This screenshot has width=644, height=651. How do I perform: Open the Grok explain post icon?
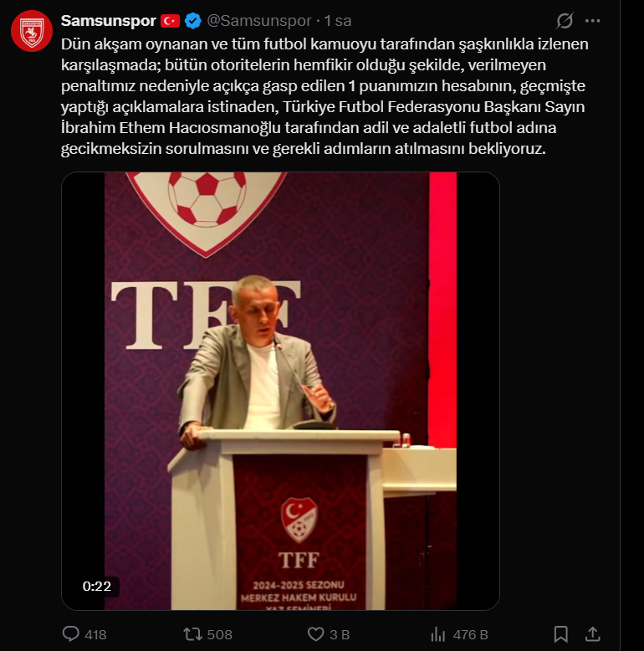coord(565,21)
